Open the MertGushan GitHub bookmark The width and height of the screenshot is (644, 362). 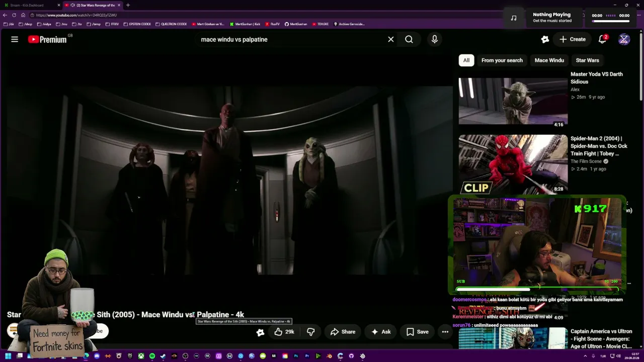click(x=296, y=24)
